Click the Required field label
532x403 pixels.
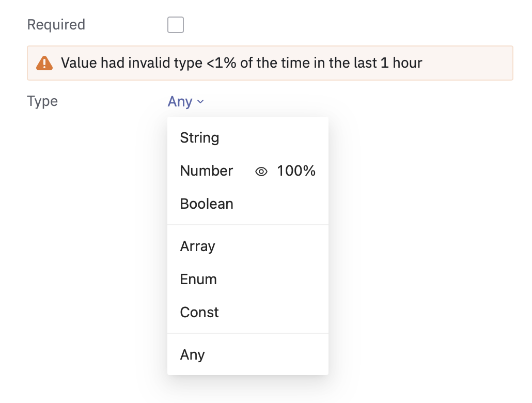56,25
